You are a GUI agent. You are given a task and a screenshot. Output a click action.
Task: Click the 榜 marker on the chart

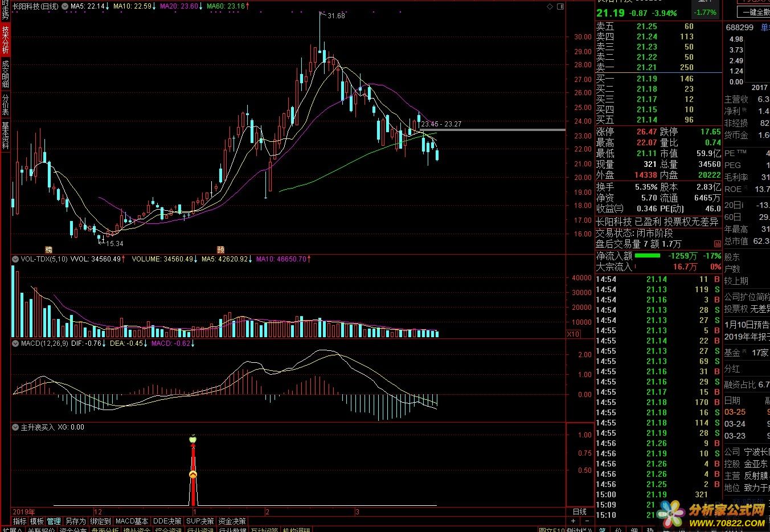pos(49,249)
